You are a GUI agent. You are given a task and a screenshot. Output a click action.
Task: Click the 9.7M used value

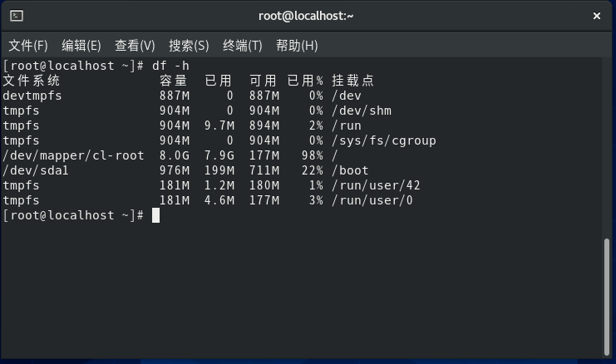(x=219, y=125)
